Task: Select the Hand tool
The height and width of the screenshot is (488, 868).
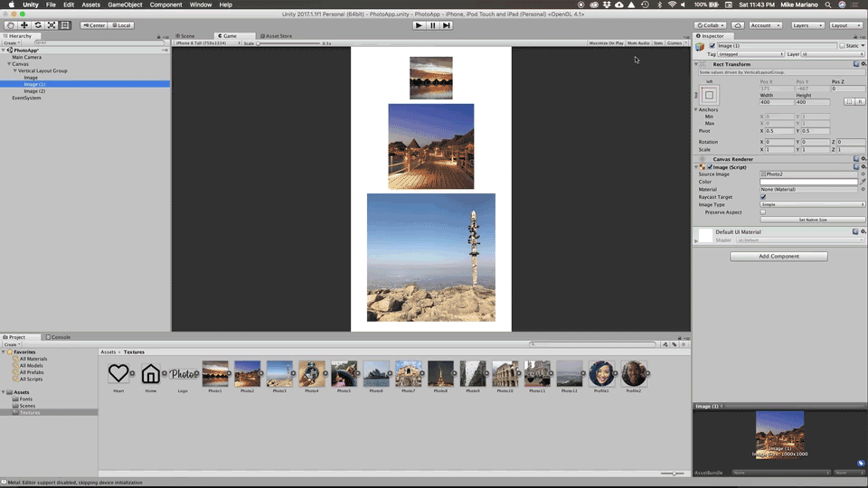Action: [11, 25]
